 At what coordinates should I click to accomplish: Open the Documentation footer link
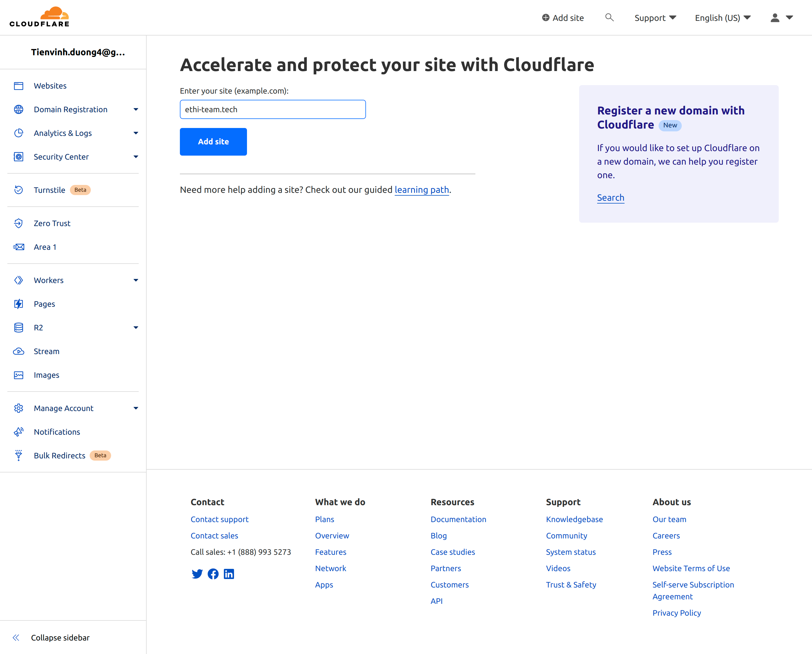click(x=458, y=520)
